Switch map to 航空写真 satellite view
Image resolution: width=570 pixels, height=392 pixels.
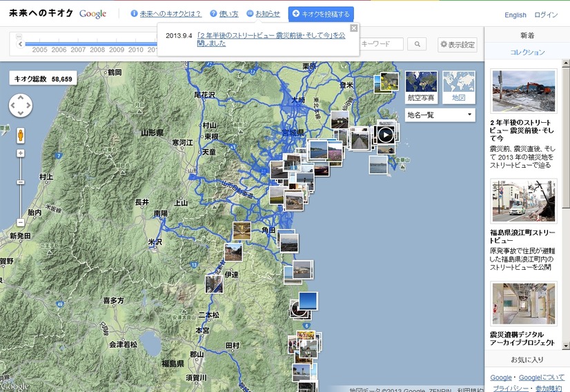(x=421, y=87)
